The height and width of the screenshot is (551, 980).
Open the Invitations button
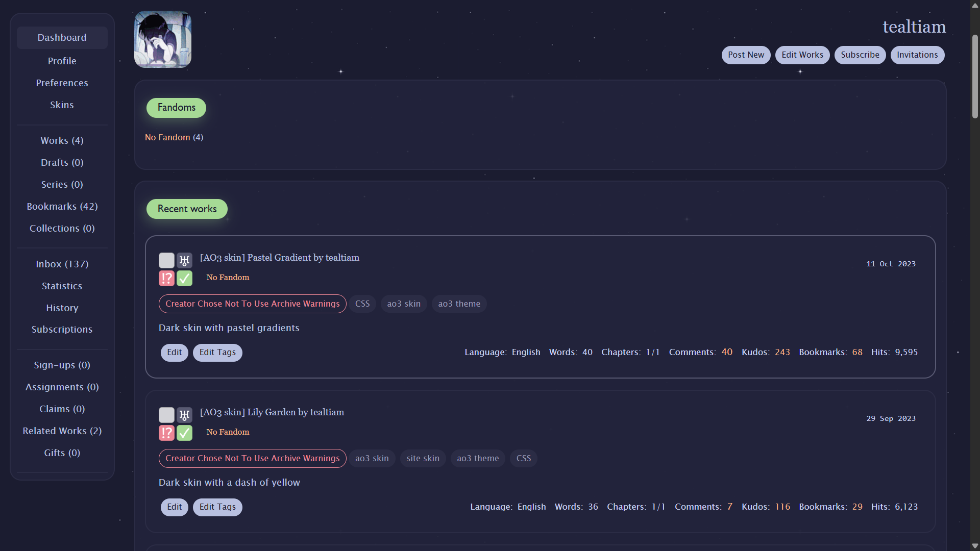(x=917, y=55)
